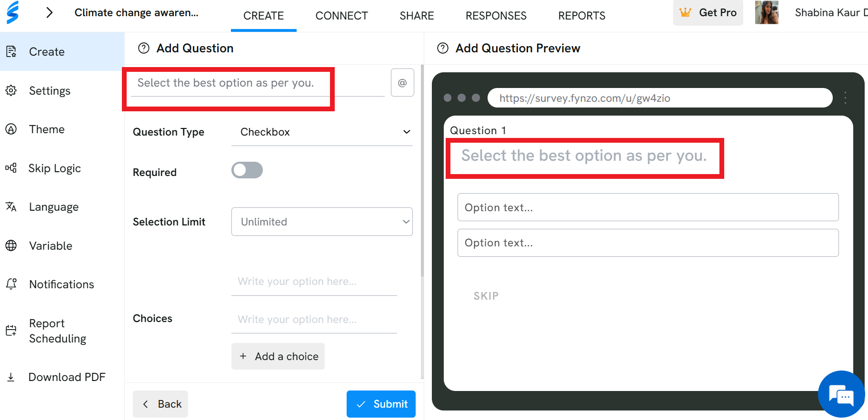868x420 pixels.
Task: Go to the SHARE tab
Action: 417,16
